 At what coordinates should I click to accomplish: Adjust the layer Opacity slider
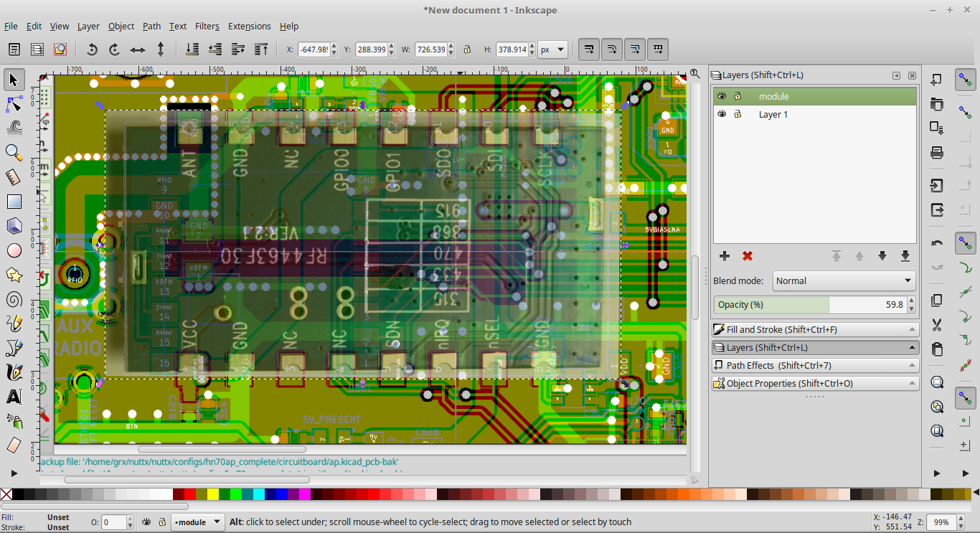(x=815, y=305)
